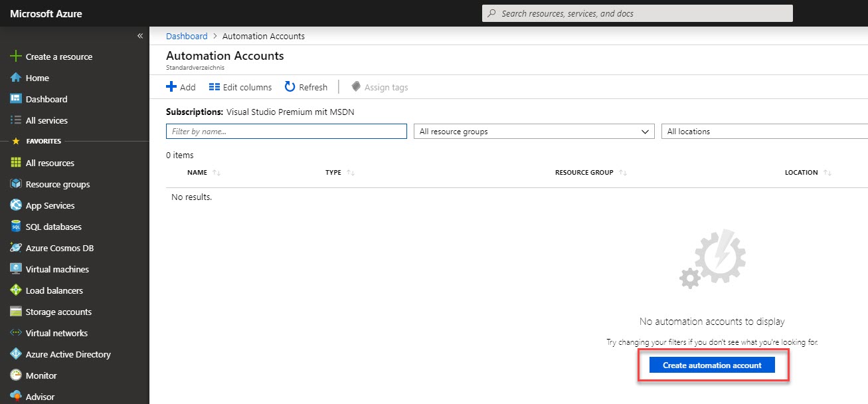Click the Azure Active Directory icon
This screenshot has height=404, width=868.
coord(16,354)
